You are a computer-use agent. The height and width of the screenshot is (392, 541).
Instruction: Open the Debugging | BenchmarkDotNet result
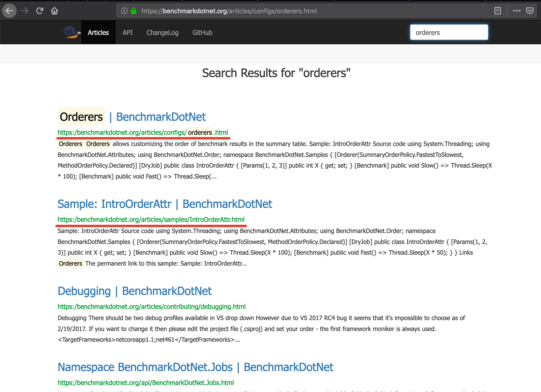134,291
